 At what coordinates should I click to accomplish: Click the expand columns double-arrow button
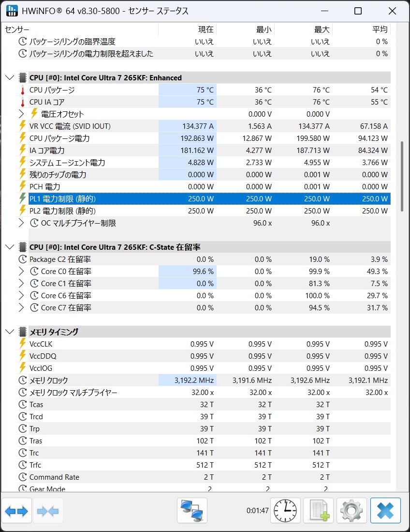17,511
